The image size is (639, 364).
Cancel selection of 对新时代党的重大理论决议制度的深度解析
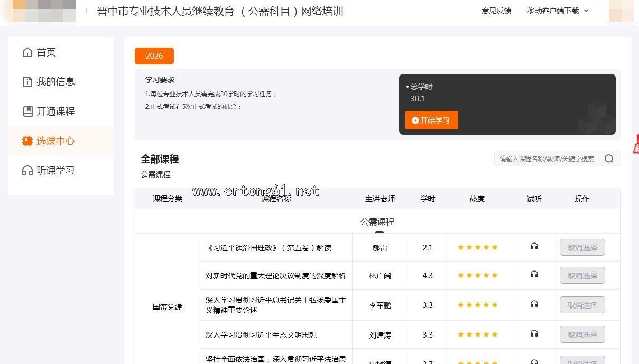582,275
